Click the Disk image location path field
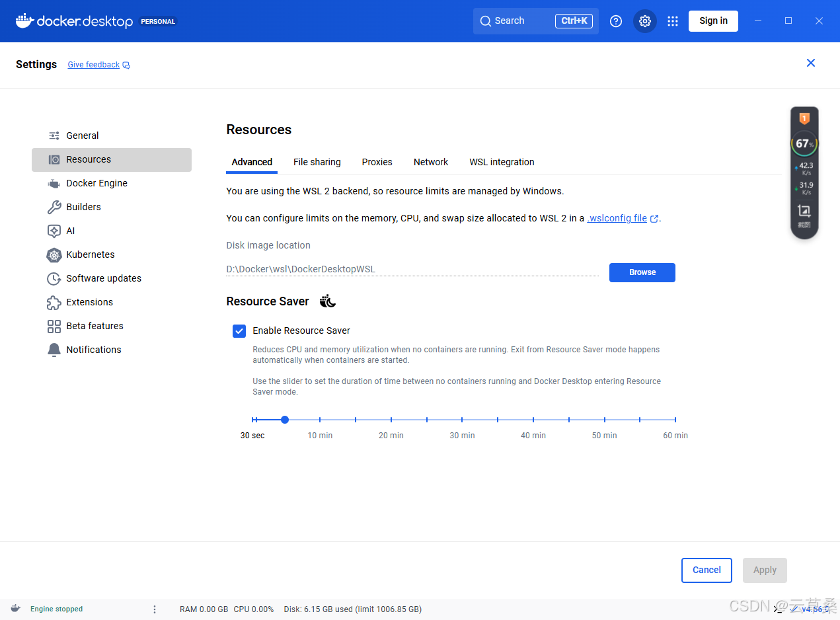The image size is (840, 620). click(x=412, y=270)
